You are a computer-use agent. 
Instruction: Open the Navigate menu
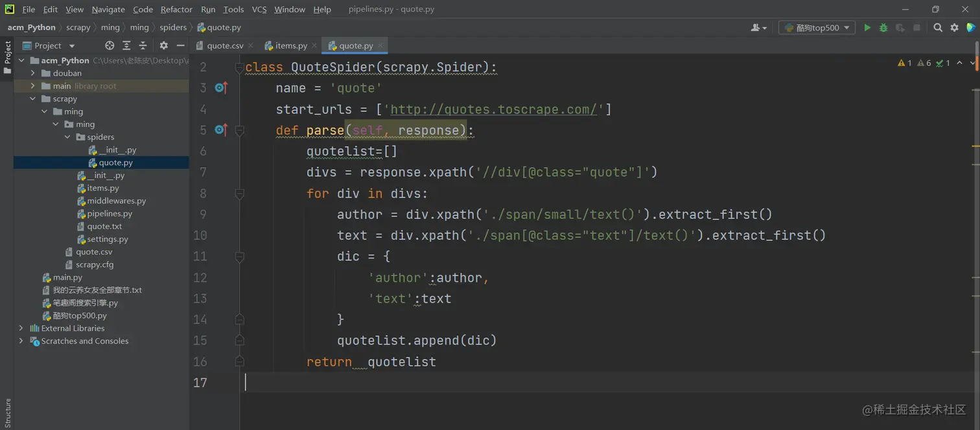[x=108, y=9]
